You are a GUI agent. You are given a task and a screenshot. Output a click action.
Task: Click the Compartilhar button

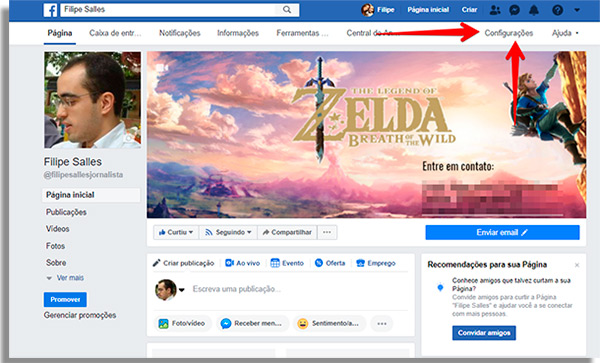287,232
